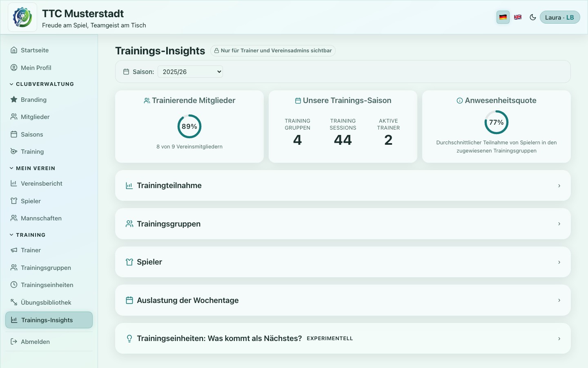Click the sidebar Trainingsgruppen people icon
The height and width of the screenshot is (368, 588).
click(14, 267)
